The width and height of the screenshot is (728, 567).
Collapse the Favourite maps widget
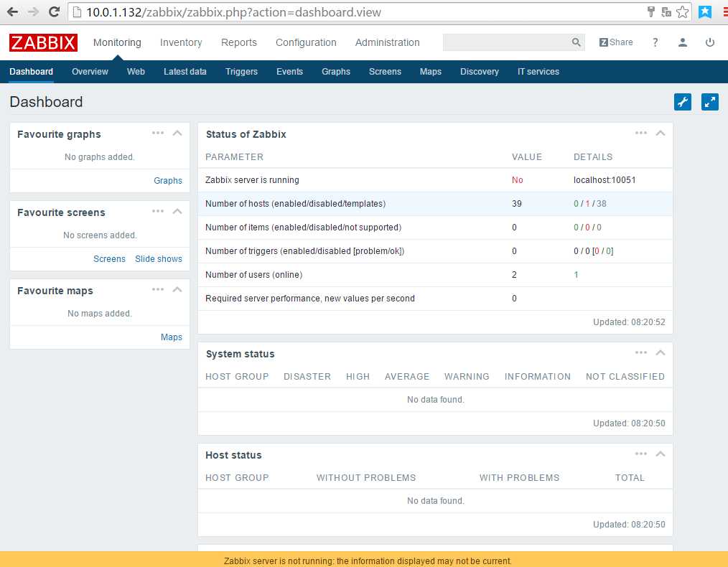click(177, 289)
